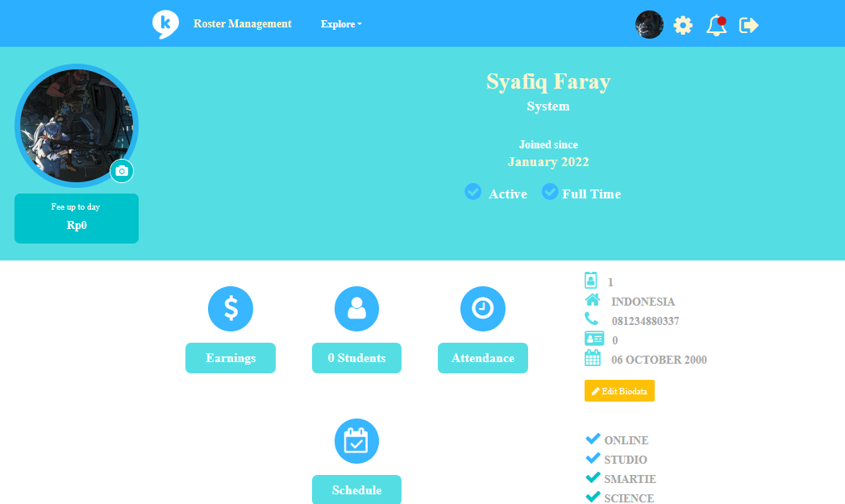
Task: Click the user avatar in navbar
Action: pos(649,25)
